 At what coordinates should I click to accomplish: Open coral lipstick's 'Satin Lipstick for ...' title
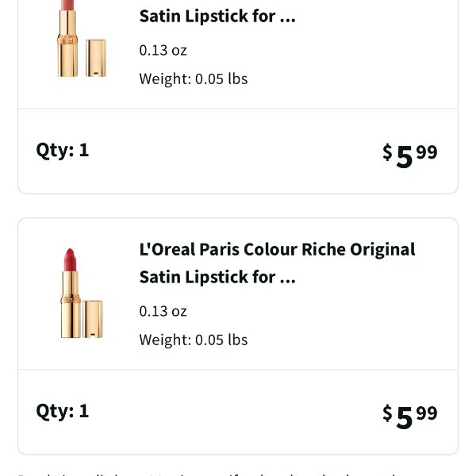tap(217, 16)
